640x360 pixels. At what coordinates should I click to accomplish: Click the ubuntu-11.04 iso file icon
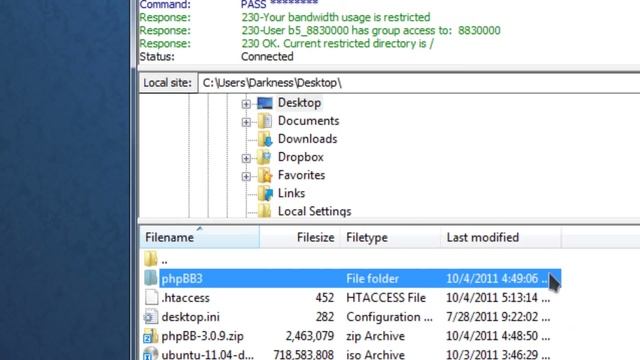pos(151,353)
